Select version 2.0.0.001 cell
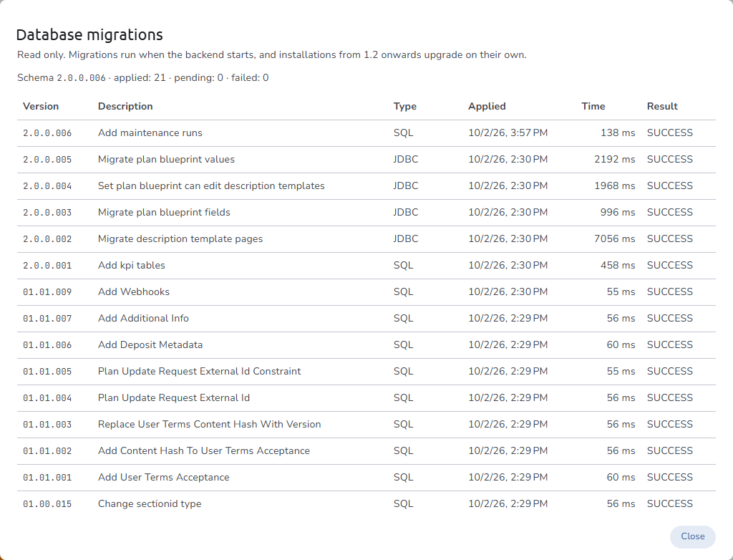 [47, 266]
